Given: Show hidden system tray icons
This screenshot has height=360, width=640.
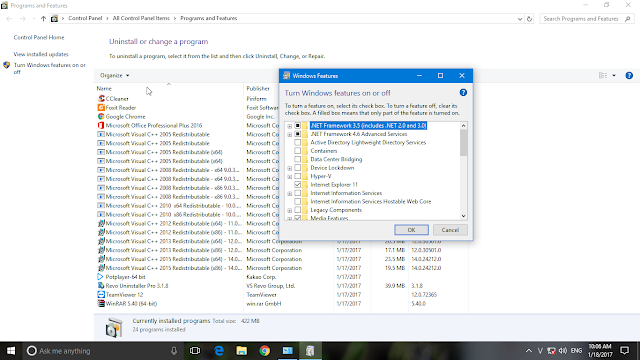Looking at the screenshot, I should [x=529, y=351].
